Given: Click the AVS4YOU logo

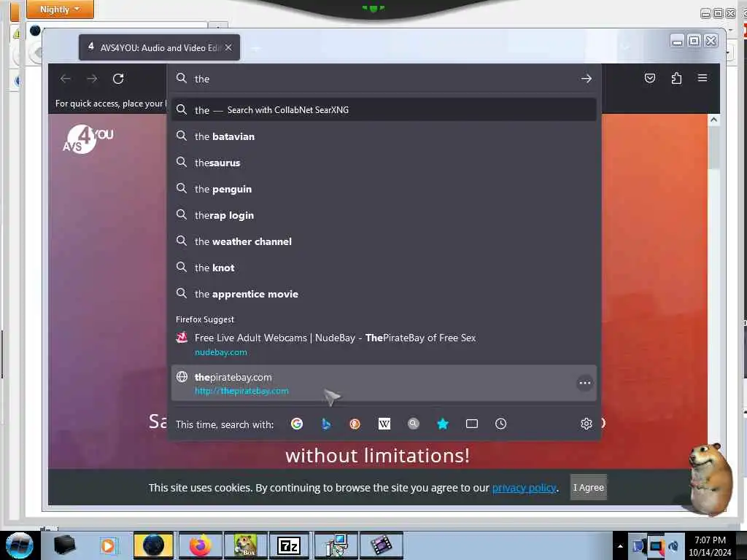Looking at the screenshot, I should [88, 139].
